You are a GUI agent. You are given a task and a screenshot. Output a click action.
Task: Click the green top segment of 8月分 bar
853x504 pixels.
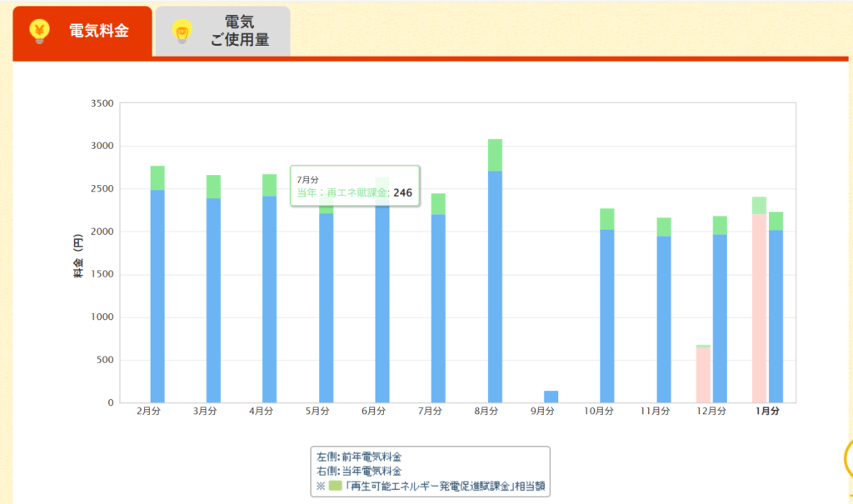pyautogui.click(x=495, y=155)
